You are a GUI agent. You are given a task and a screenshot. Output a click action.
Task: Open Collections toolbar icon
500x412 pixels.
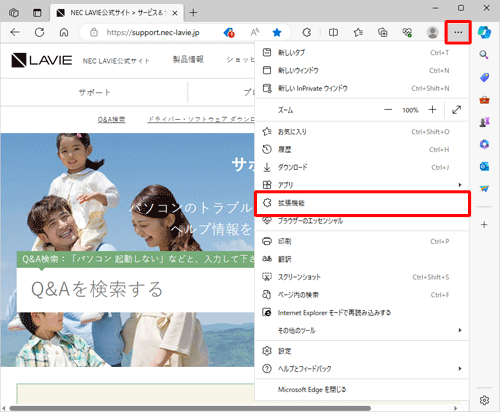383,32
